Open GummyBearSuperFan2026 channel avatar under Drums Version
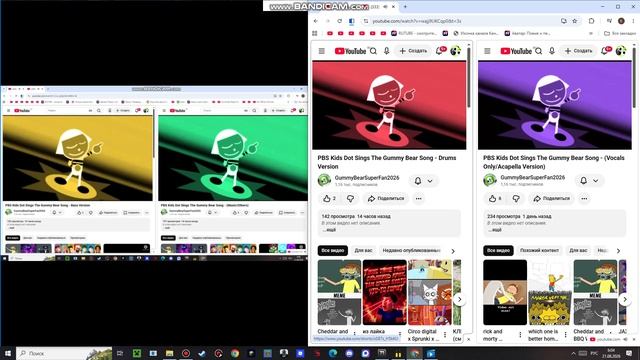 coord(324,180)
